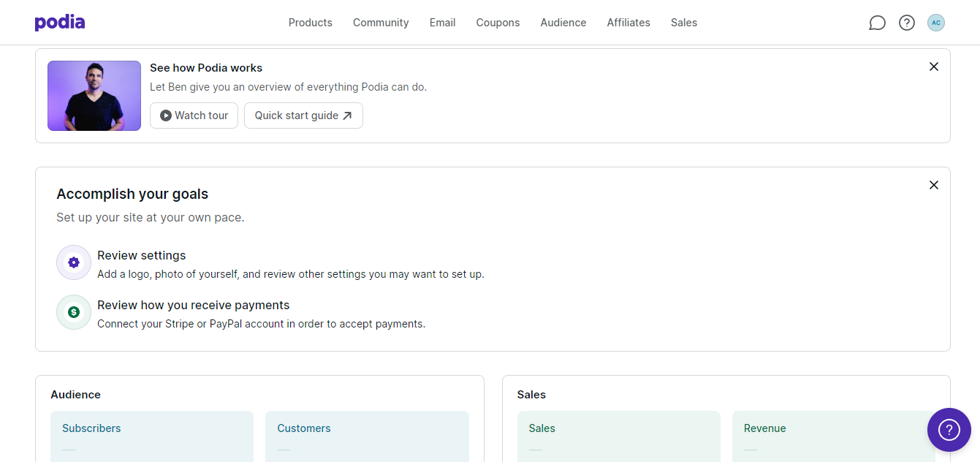Open the messages chat bubble icon
The height and width of the screenshot is (462, 980).
tap(877, 23)
